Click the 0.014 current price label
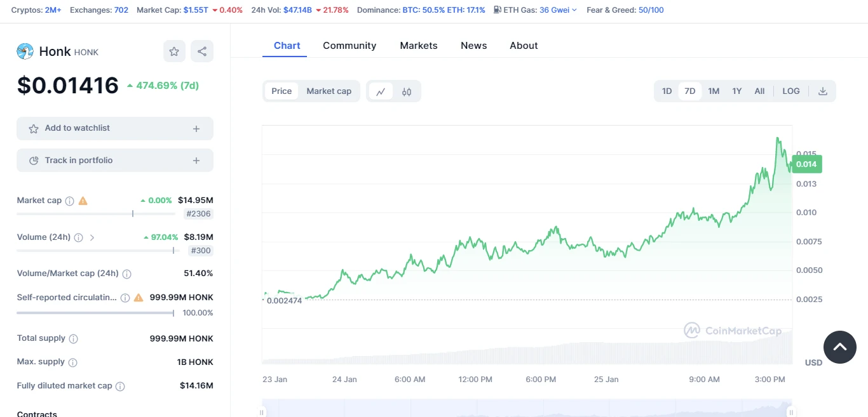 tap(807, 164)
